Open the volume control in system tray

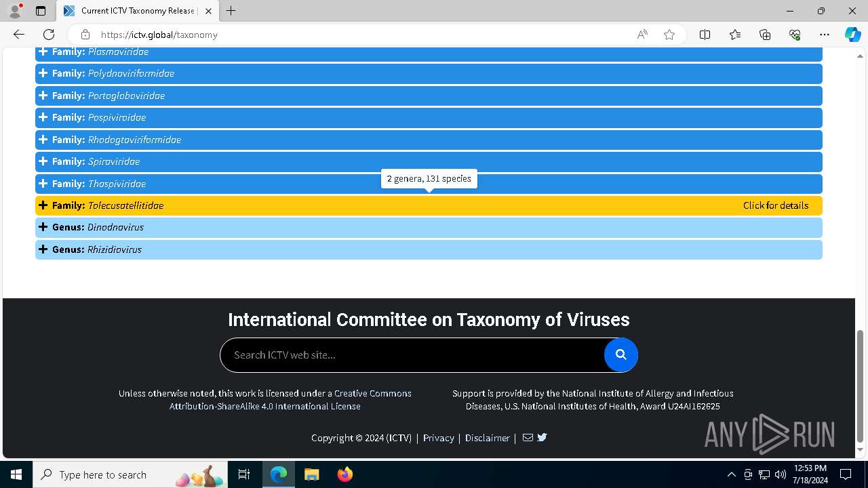coord(781,474)
